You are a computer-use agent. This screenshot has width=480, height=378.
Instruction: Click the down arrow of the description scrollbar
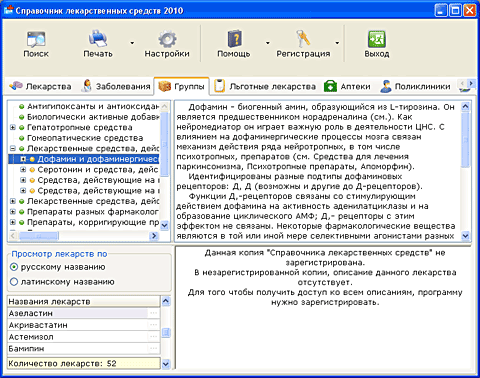[466, 236]
